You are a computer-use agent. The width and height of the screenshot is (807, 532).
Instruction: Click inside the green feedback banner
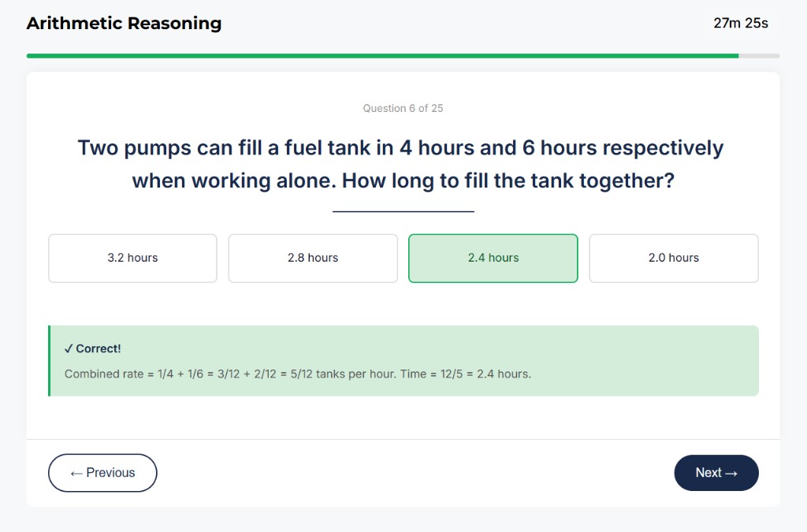tap(403, 361)
